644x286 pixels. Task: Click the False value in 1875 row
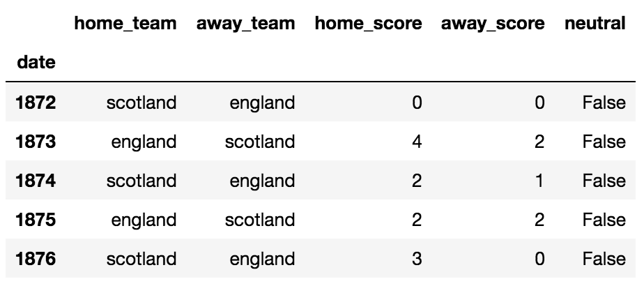604,220
